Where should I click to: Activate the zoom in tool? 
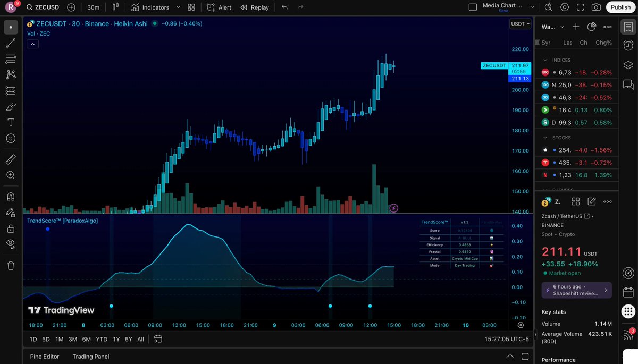[x=11, y=175]
